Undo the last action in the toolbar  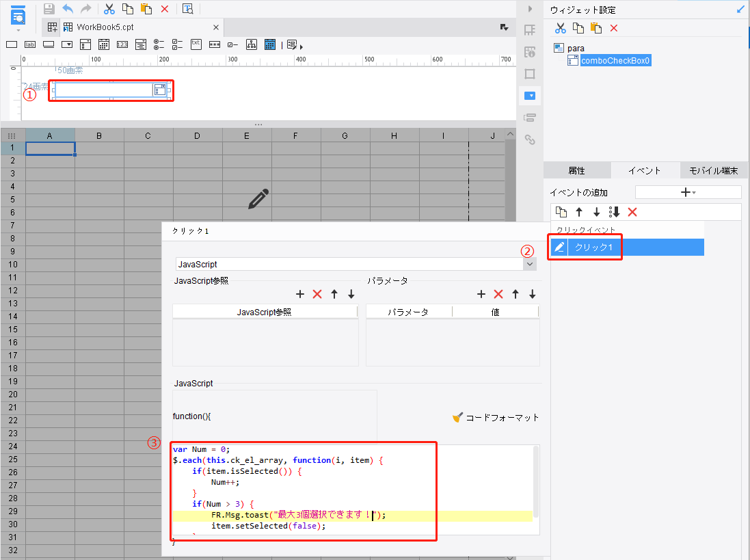point(68,9)
